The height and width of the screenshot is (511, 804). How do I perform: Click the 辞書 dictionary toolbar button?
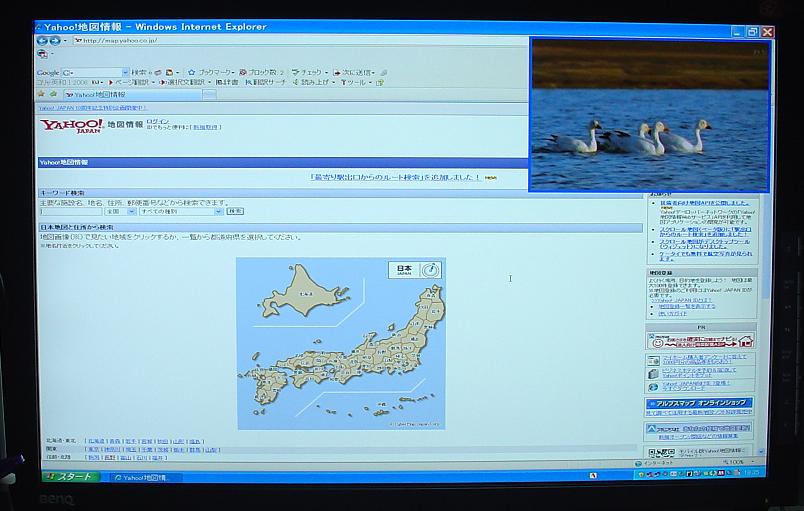coord(227,82)
